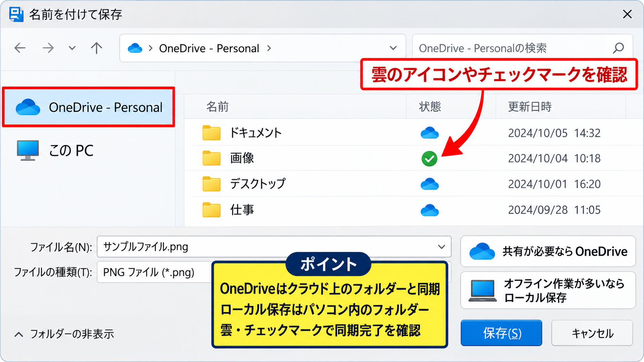Go forward with the right arrow
The width and height of the screenshot is (644, 362).
48,48
